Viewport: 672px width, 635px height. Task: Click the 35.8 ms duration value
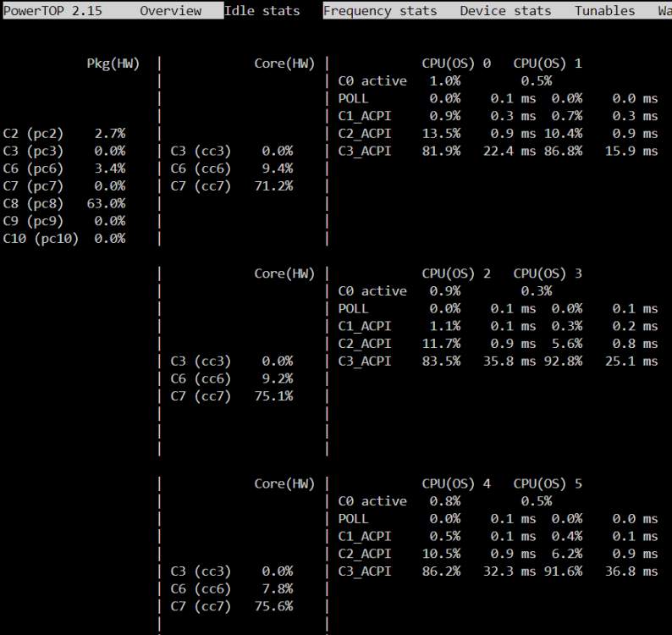pos(510,361)
